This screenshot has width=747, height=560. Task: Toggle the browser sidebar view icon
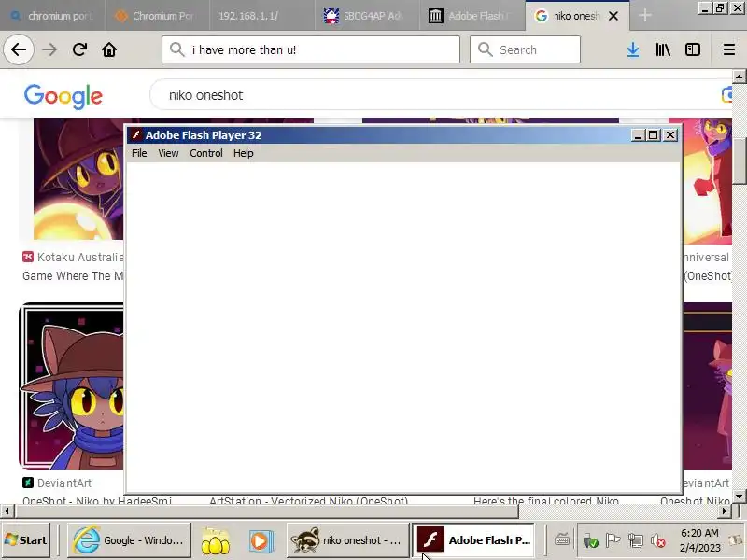click(693, 49)
